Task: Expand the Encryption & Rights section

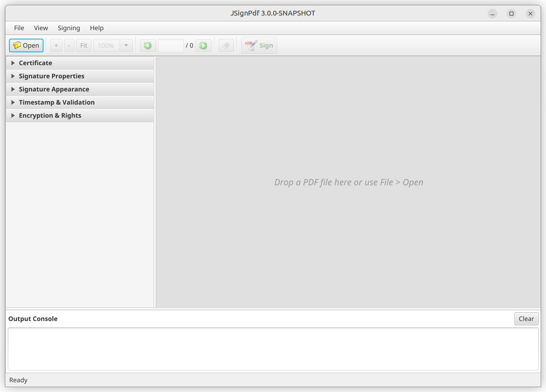Action: coord(50,115)
